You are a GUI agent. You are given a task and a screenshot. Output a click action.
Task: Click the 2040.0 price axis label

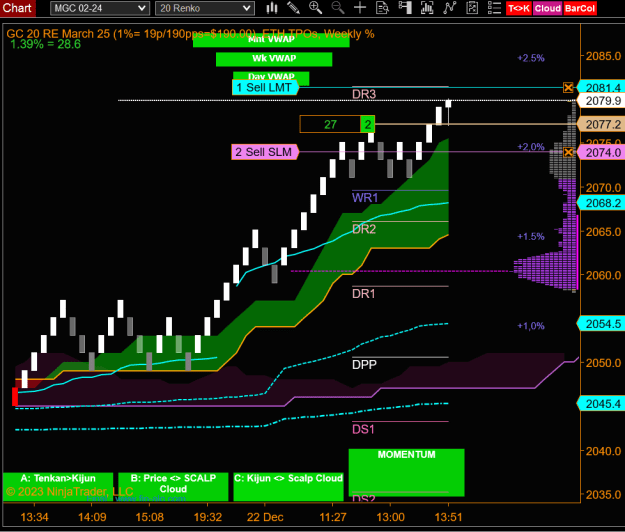603,451
